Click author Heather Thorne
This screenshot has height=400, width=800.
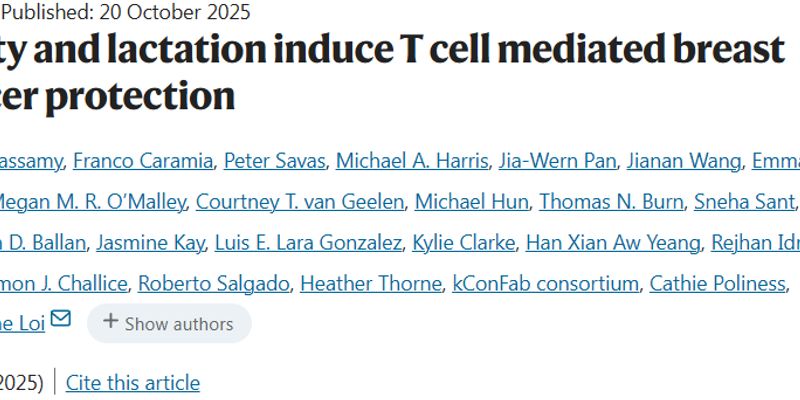tap(370, 284)
